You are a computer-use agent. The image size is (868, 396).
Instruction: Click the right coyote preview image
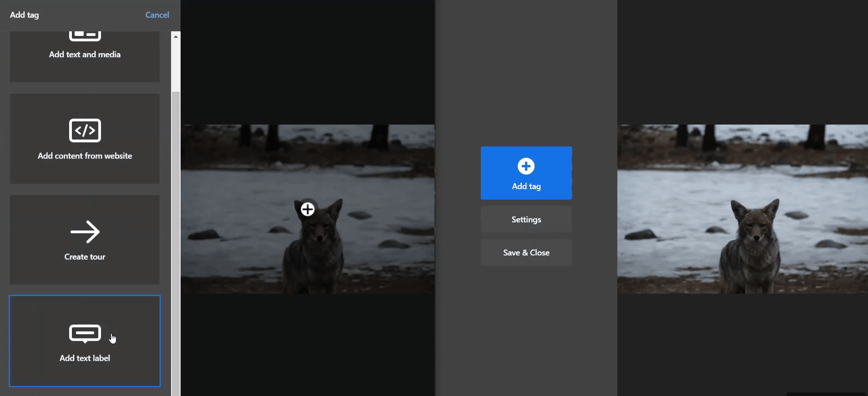[x=742, y=209]
